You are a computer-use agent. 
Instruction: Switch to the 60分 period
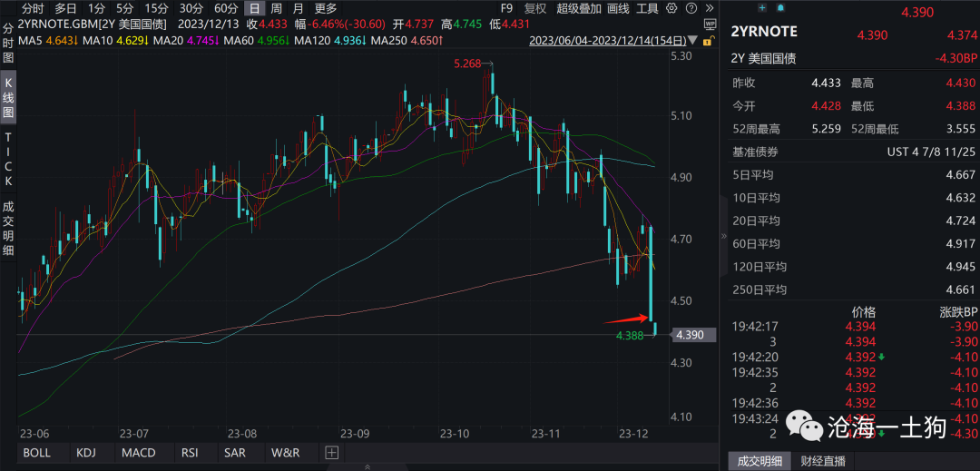tap(226, 8)
